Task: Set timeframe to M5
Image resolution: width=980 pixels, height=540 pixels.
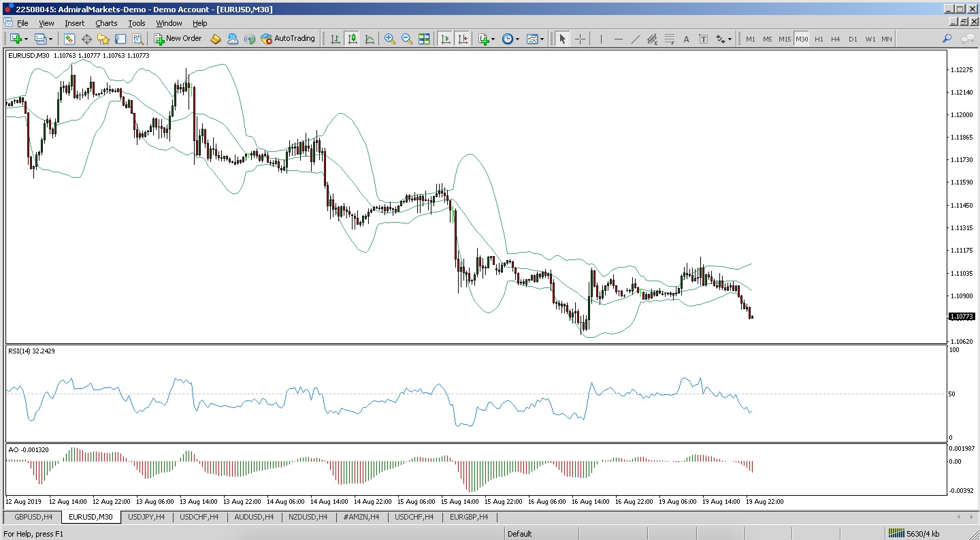Action: [768, 39]
